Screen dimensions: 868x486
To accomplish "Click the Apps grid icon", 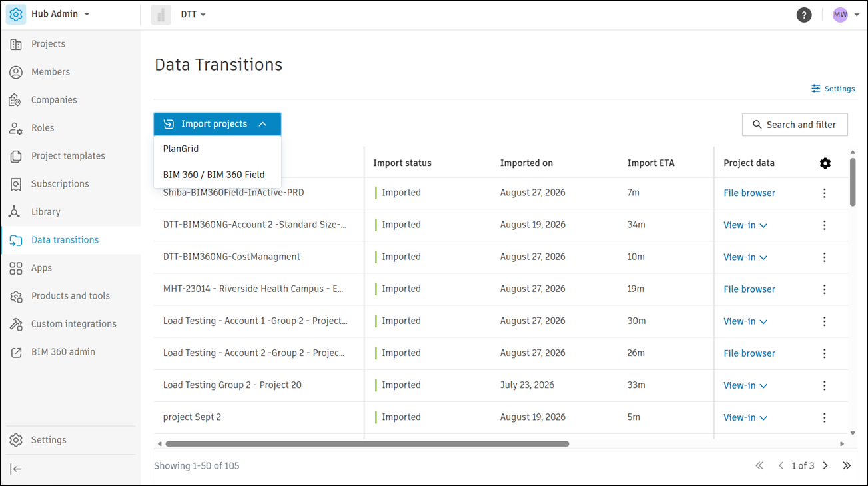I will click(15, 268).
